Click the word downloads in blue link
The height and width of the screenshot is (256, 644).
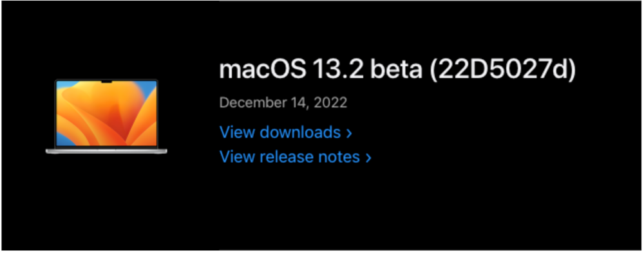click(300, 133)
